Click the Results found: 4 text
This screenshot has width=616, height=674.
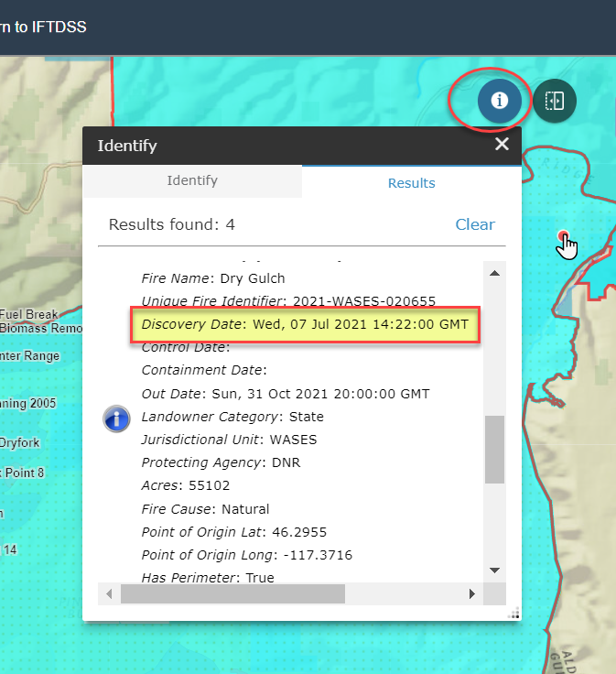tap(172, 224)
